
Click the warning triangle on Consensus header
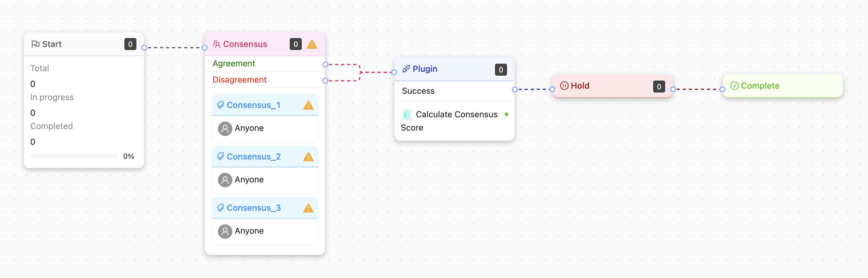[312, 44]
